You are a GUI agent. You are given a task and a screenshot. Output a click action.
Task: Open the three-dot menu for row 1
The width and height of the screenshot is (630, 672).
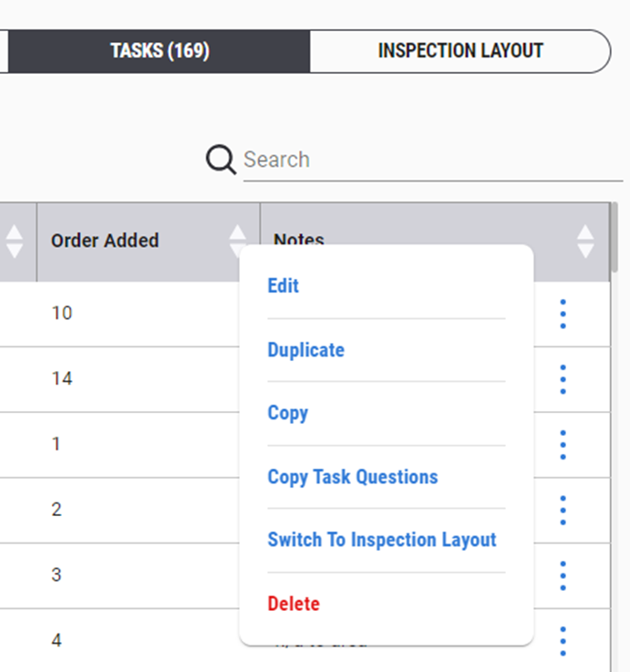click(x=563, y=445)
